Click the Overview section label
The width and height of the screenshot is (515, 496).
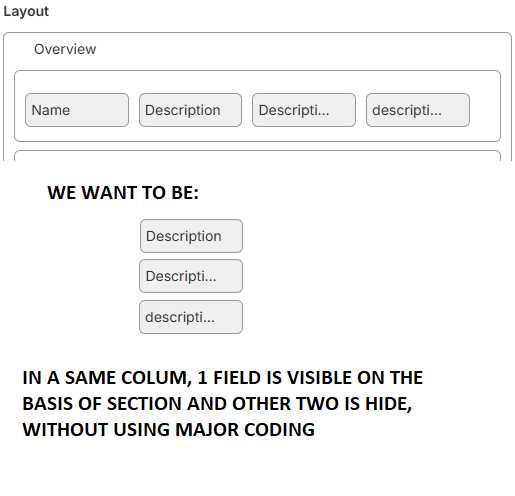point(65,49)
